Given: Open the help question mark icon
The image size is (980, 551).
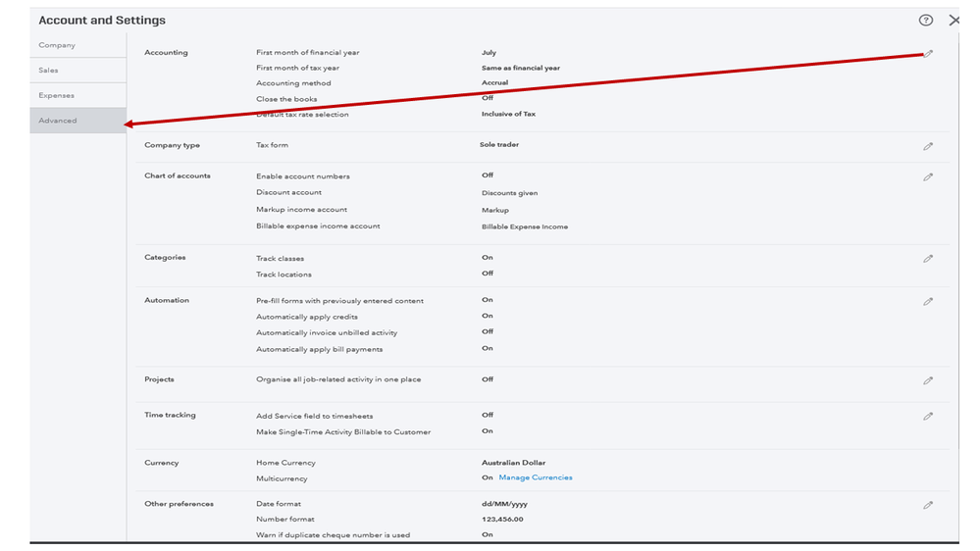Looking at the screenshot, I should (x=925, y=21).
